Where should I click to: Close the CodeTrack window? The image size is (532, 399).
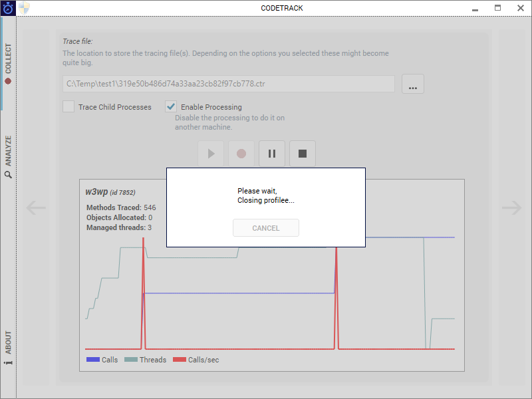[x=521, y=8]
